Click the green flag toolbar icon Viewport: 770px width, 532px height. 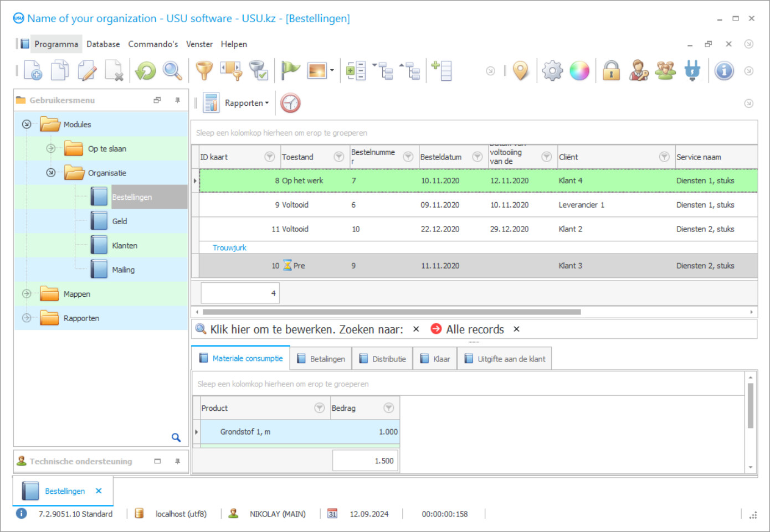point(290,71)
